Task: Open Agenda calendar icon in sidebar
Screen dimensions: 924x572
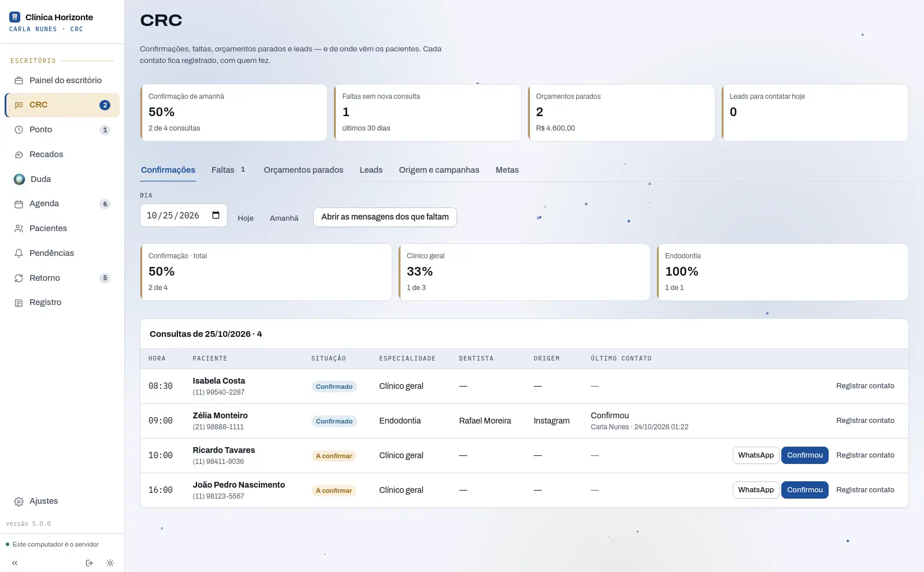Action: (x=18, y=204)
